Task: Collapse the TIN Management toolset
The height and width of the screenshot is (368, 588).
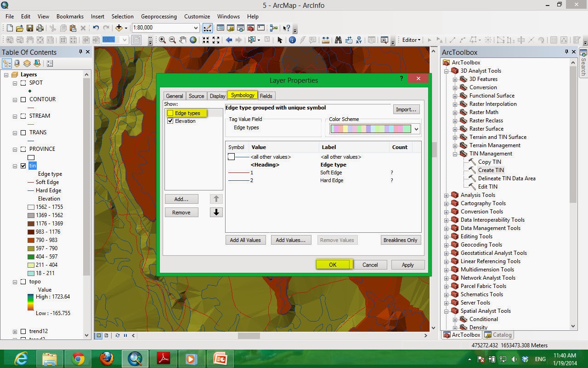Action: [x=455, y=154]
